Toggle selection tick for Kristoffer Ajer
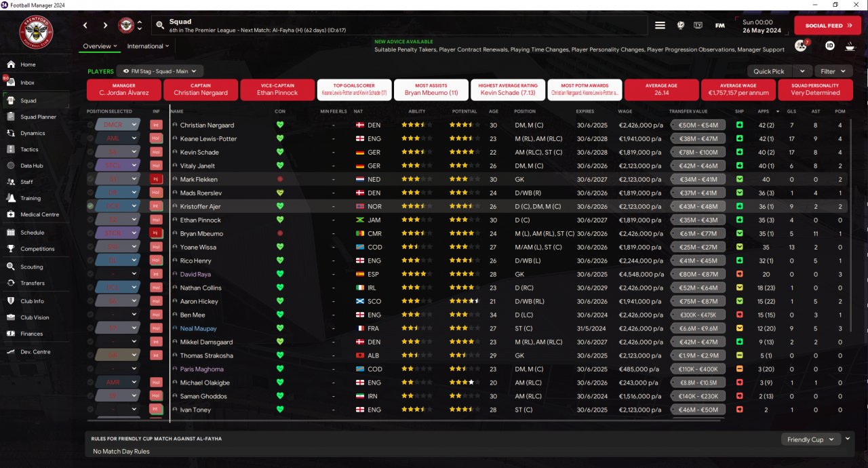The height and width of the screenshot is (468, 868). (91, 206)
